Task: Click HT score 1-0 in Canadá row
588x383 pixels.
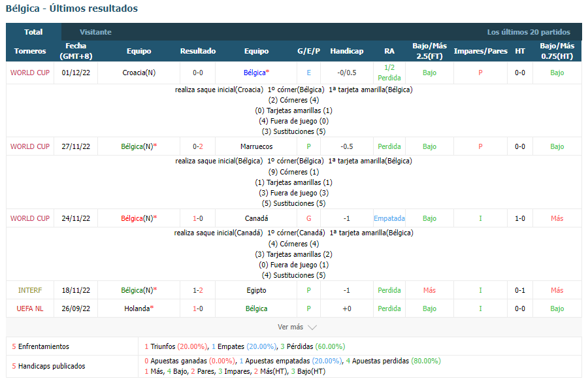Action: 520,218
